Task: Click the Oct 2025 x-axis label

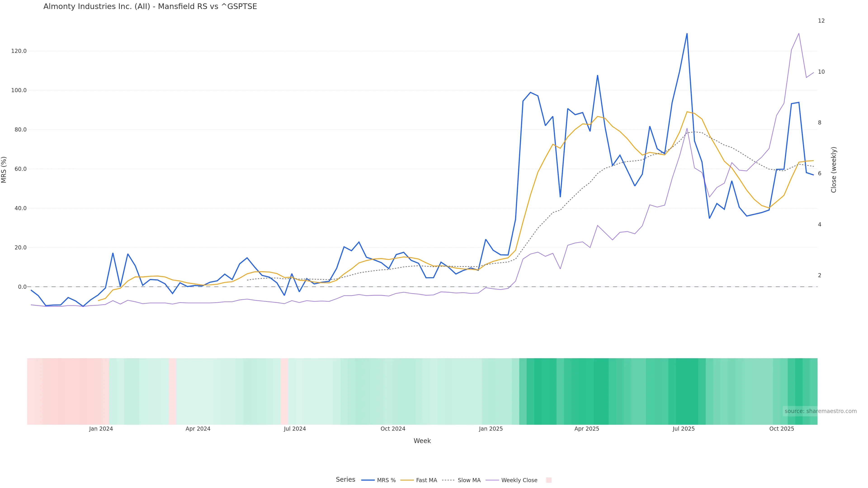Action: click(x=782, y=429)
